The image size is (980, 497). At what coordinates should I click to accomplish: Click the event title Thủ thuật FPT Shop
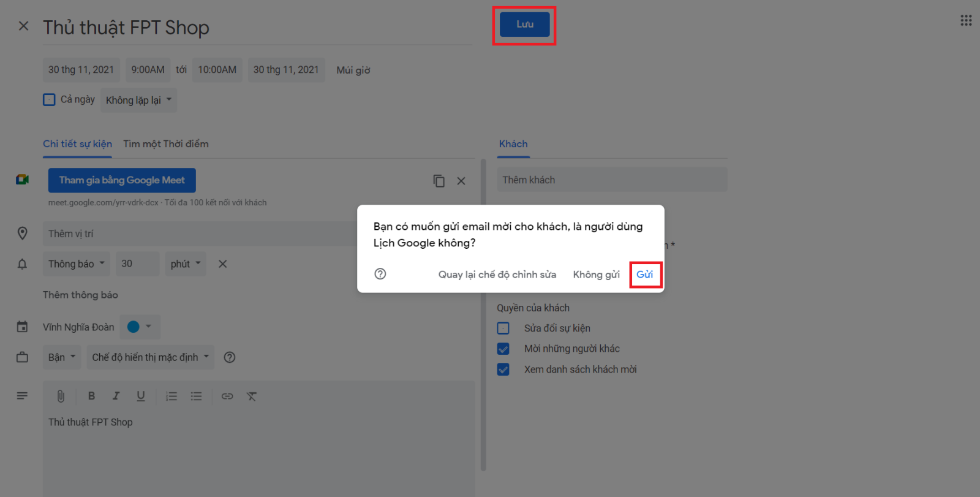pyautogui.click(x=257, y=28)
